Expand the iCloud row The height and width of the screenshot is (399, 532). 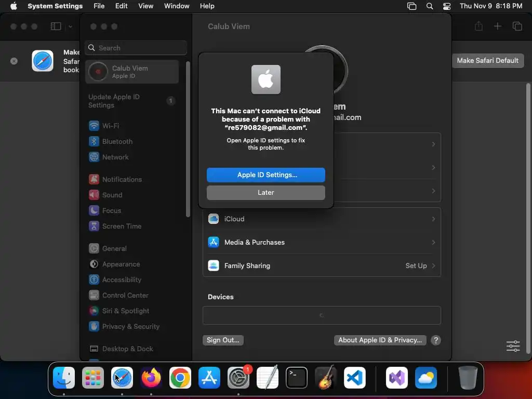(322, 219)
